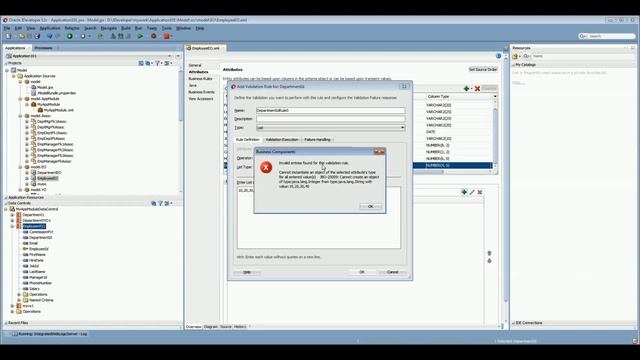640x360 pixels.
Task: Click Cancel in Add Validation Rule dialog
Action: coord(392,272)
